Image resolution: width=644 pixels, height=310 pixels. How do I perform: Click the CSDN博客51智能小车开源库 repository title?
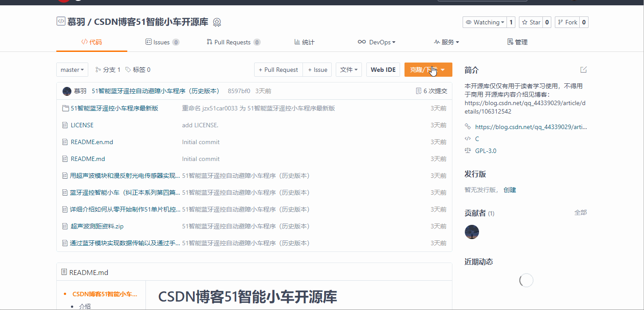point(151,22)
